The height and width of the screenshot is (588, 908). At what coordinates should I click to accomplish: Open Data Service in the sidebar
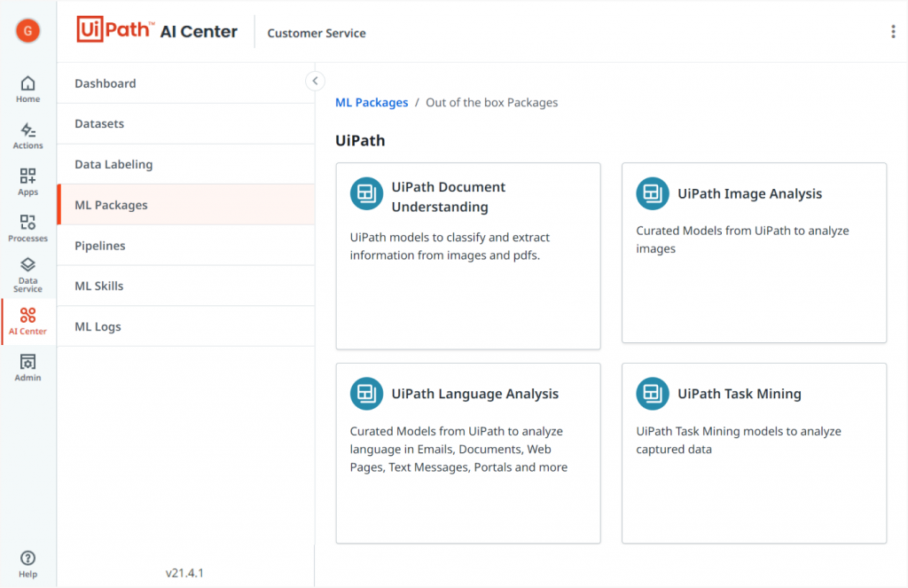coord(27,275)
